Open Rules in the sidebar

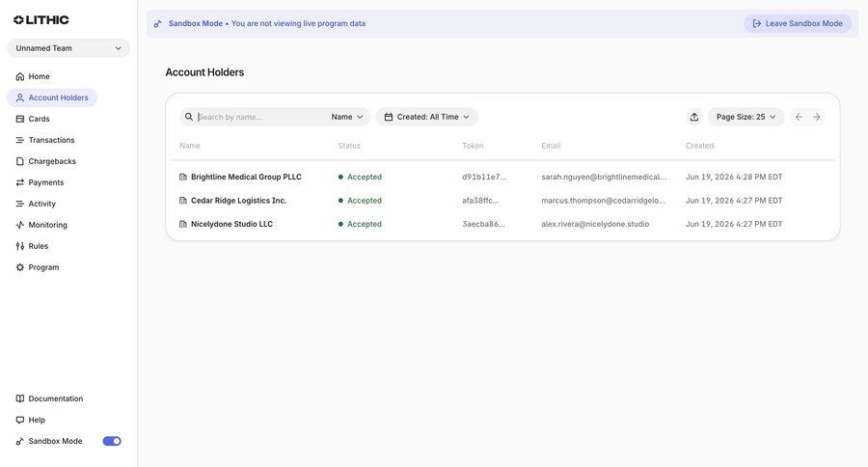[32, 246]
